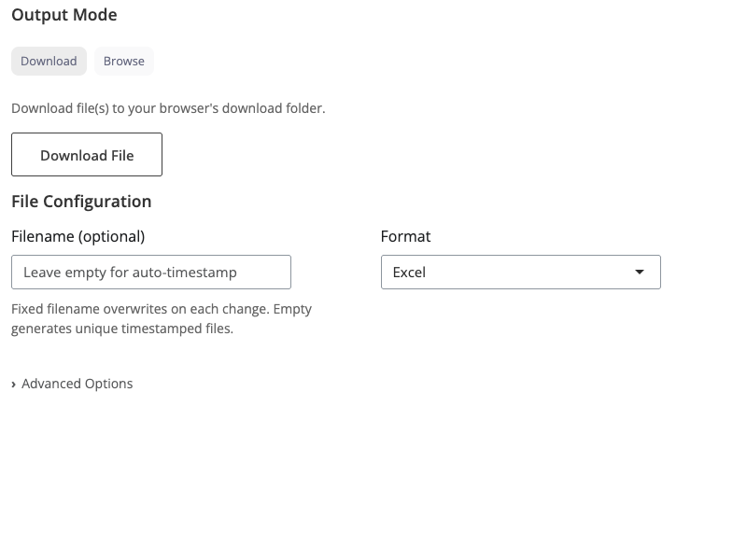
Task: Click the Advanced Options chevron
Action: point(15,383)
